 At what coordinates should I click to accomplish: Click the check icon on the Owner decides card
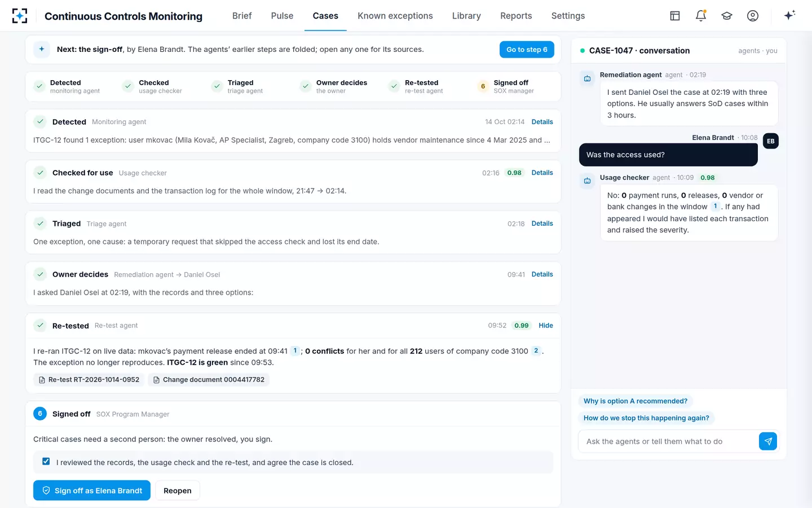[x=40, y=274]
